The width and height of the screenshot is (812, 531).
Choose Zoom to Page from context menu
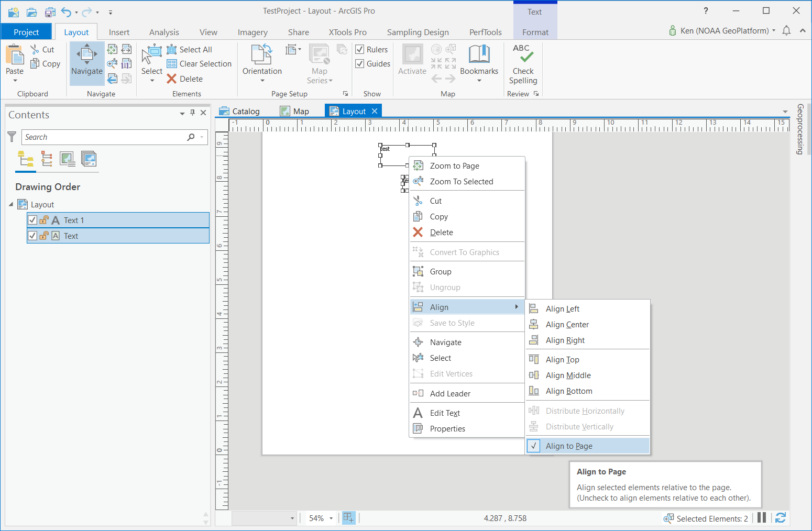click(x=467, y=166)
